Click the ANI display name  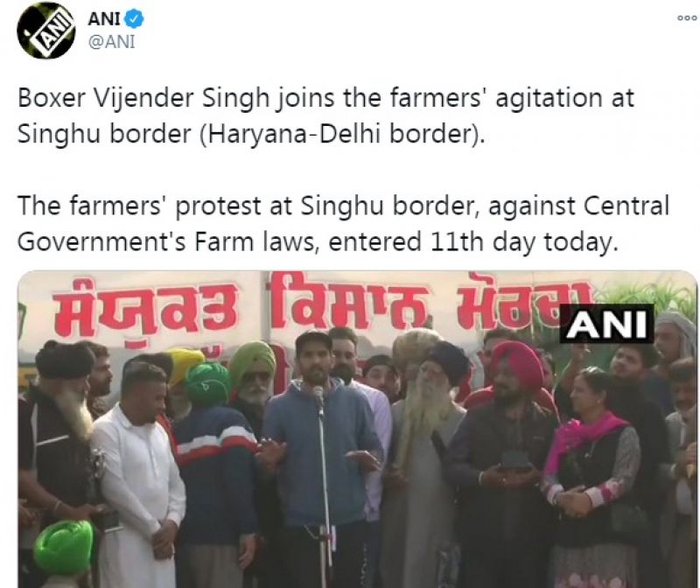(104, 18)
